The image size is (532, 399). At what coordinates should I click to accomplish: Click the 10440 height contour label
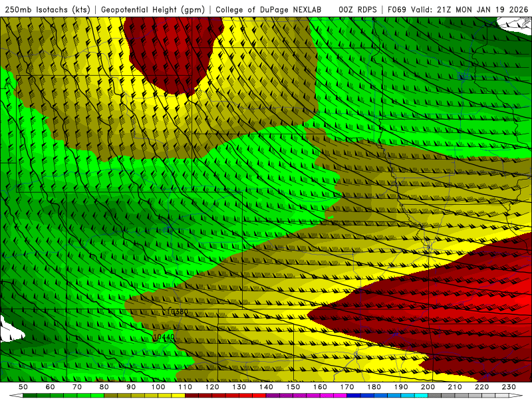(x=164, y=337)
